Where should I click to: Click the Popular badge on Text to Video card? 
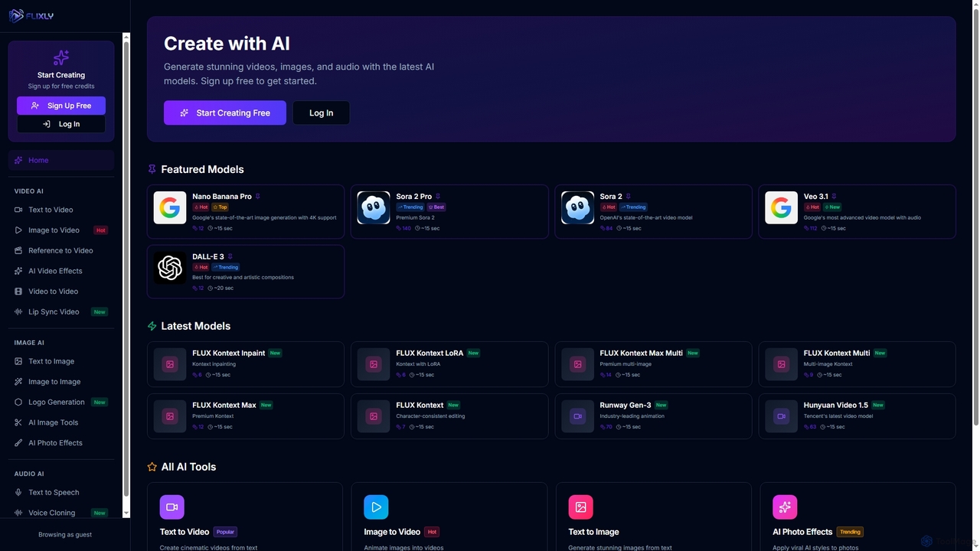(225, 532)
